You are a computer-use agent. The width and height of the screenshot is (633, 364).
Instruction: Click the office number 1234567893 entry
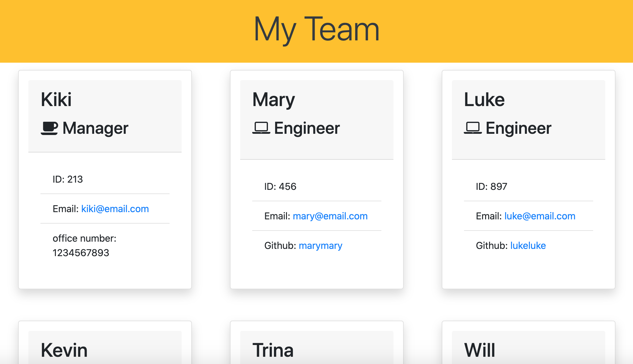point(84,246)
